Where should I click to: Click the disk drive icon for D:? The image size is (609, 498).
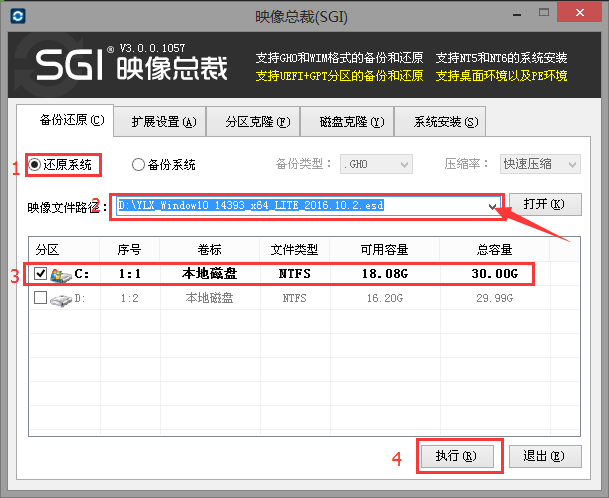click(x=61, y=299)
